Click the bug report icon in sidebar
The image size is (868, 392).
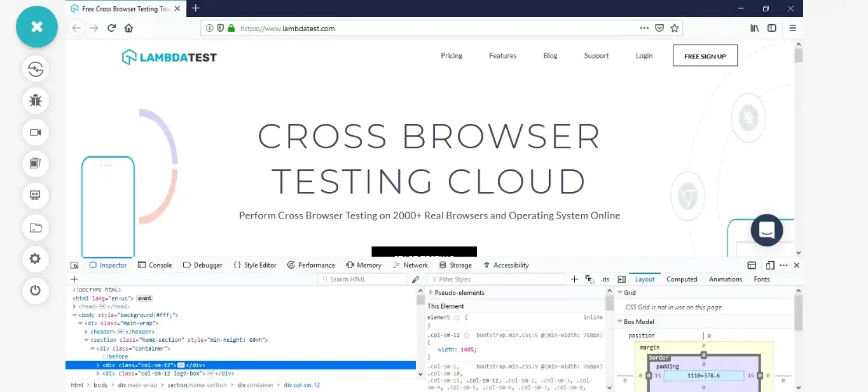point(36,100)
